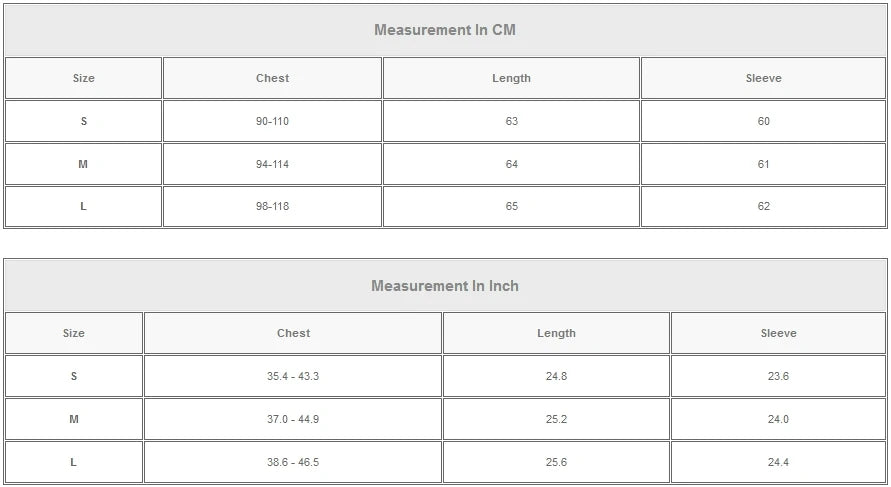Click the "Measurement In Inch" table title
This screenshot has height=487, width=891.
click(445, 286)
